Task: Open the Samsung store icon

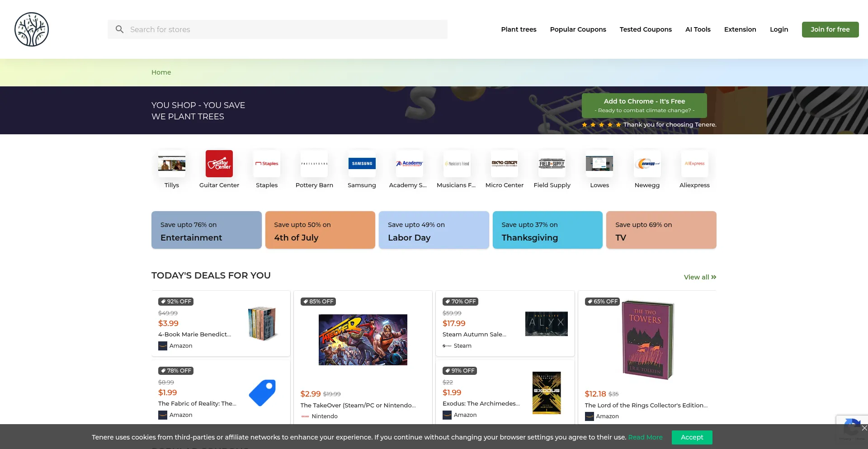Action: tap(362, 164)
